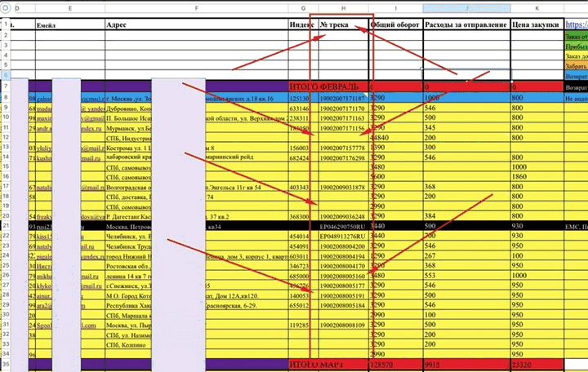Click 'Волгоградская' address cell
This screenshot has width=588, height=372.
coord(197,188)
